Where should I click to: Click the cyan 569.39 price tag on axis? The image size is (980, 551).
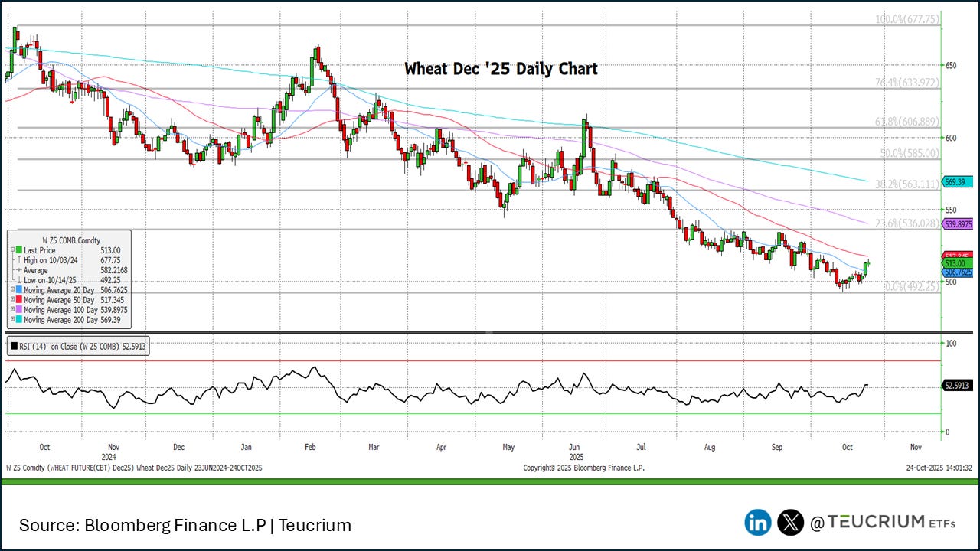click(959, 182)
